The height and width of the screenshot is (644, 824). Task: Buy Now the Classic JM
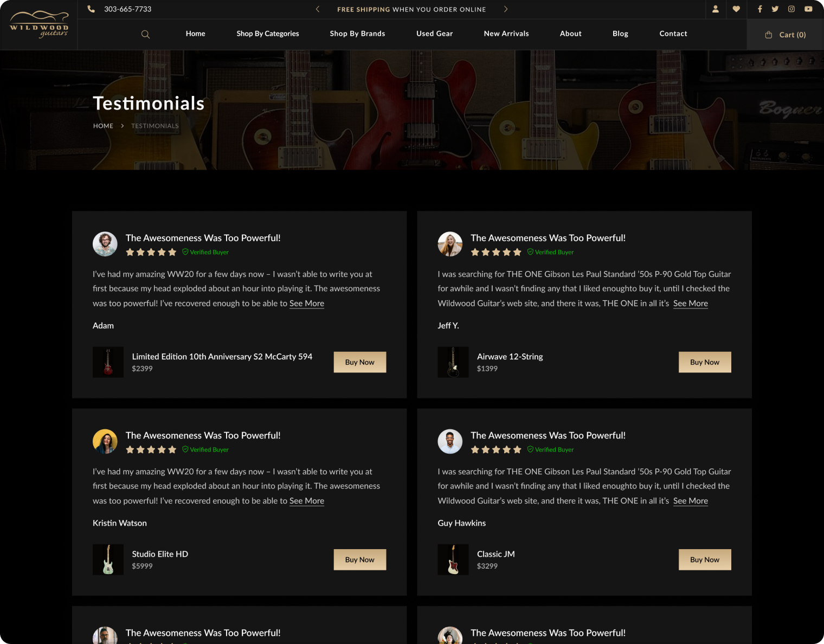[705, 559]
